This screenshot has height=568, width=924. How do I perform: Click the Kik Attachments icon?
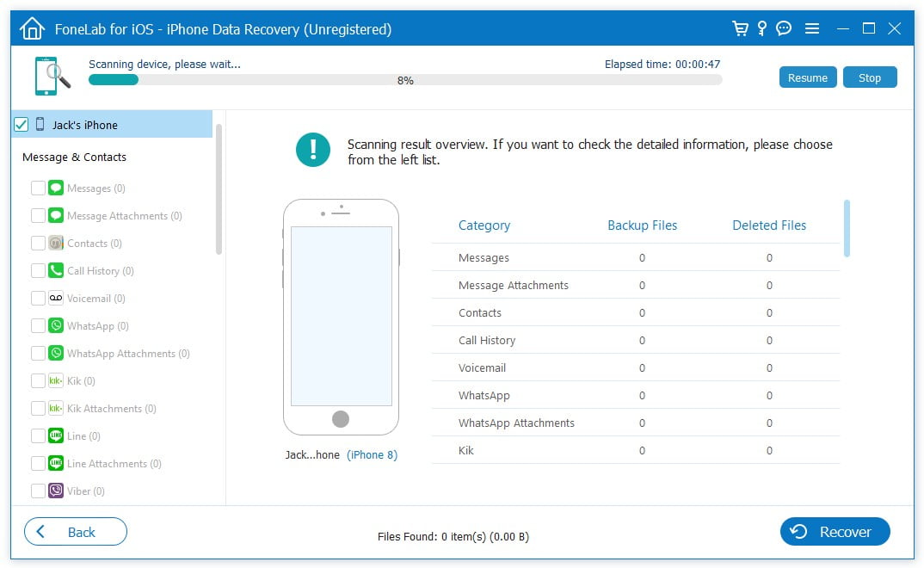tap(56, 408)
